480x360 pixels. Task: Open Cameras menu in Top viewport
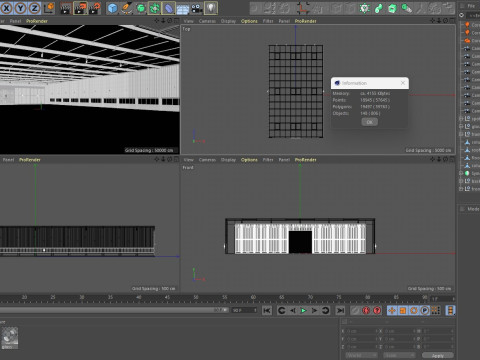(x=207, y=21)
